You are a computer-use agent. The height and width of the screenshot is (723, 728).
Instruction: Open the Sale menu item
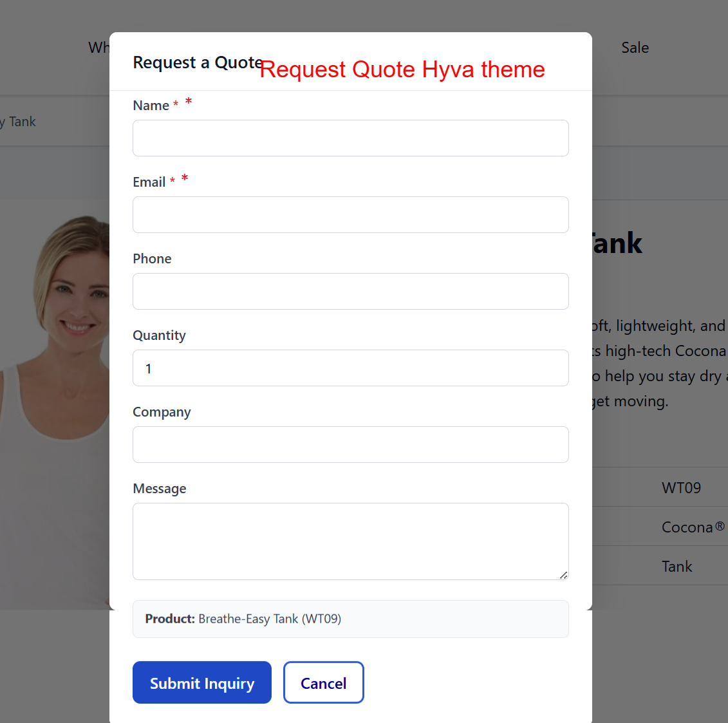tap(635, 48)
